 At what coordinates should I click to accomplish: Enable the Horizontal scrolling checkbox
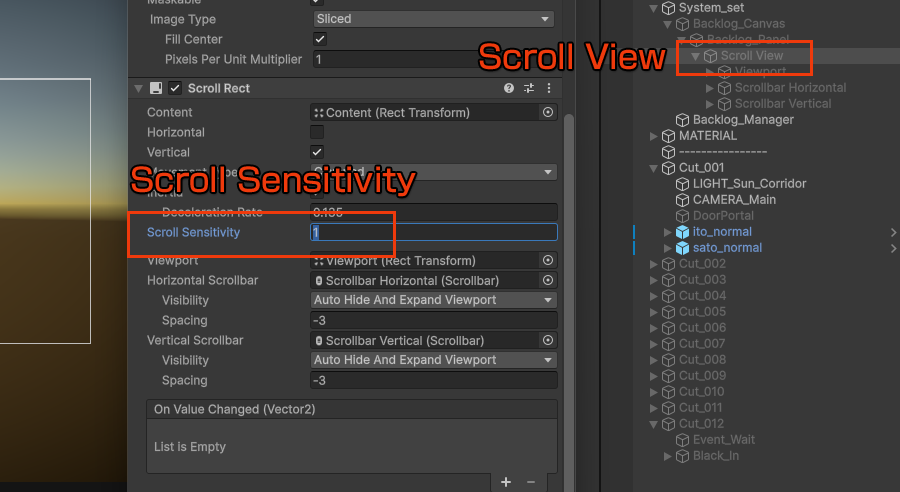click(x=317, y=132)
